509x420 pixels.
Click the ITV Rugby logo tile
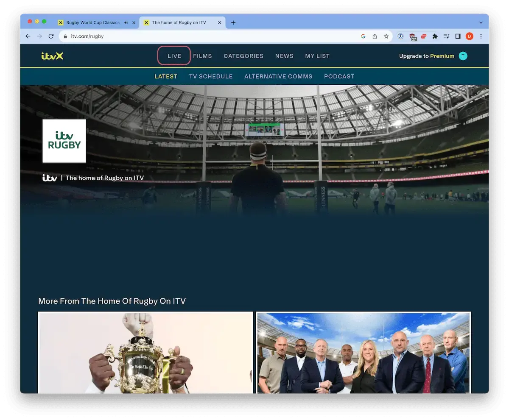tap(64, 141)
